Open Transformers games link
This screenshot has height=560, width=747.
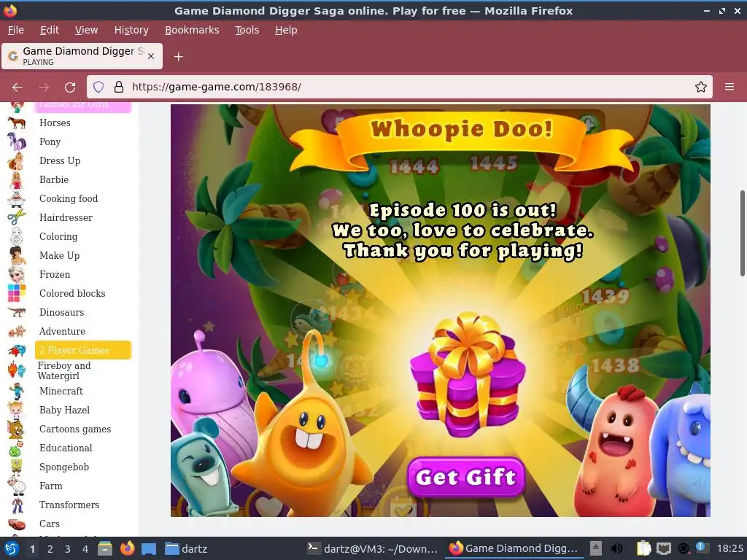69,505
